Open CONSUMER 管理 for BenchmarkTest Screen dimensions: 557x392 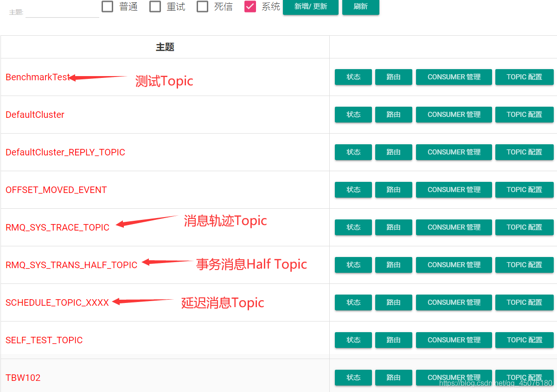[454, 77]
